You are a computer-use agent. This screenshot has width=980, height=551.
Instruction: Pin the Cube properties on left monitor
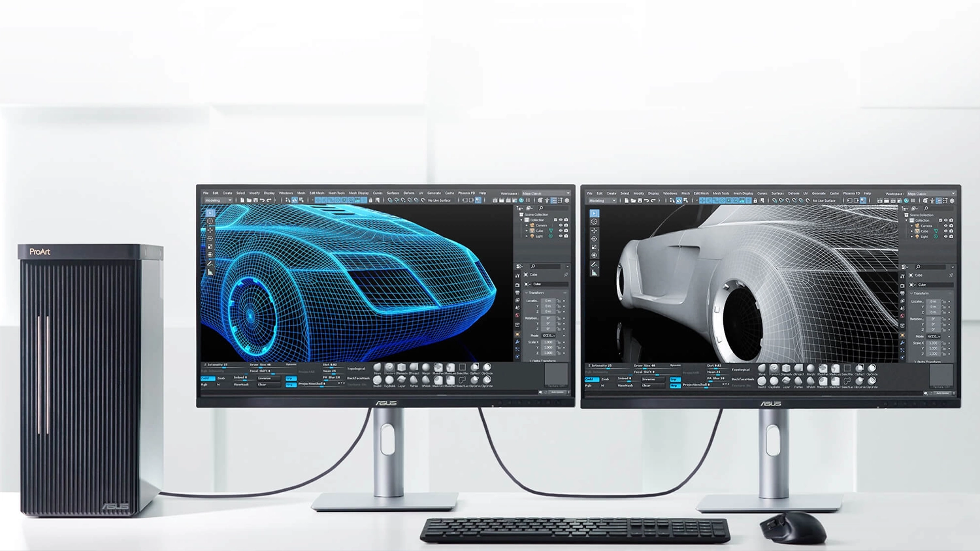[x=566, y=274]
